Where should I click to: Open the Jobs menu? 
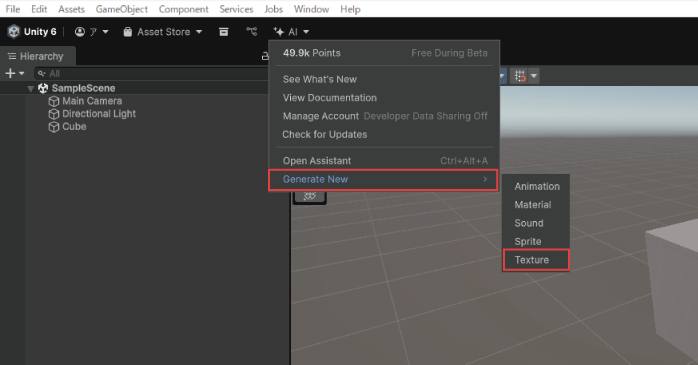(273, 9)
